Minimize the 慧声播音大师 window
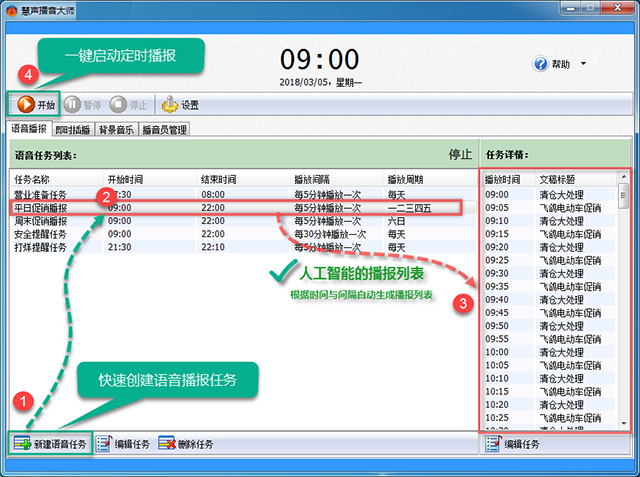This screenshot has height=477, width=640. 571,8
